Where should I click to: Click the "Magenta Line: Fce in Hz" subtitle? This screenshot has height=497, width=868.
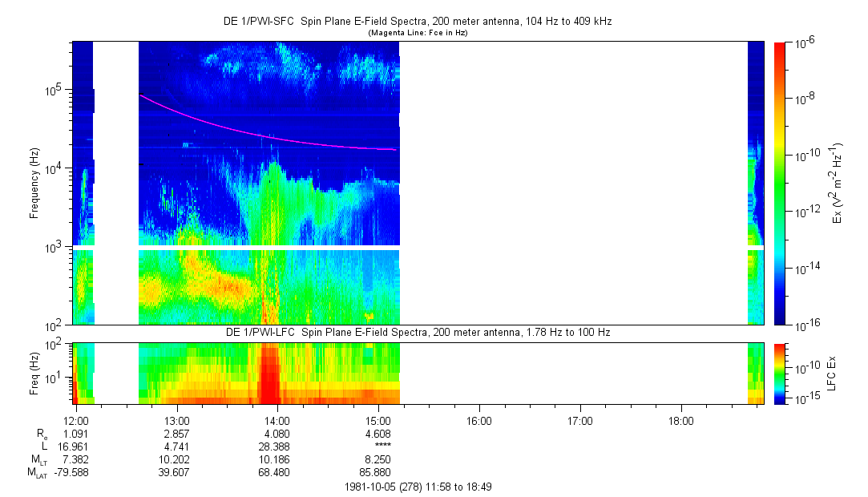point(417,33)
